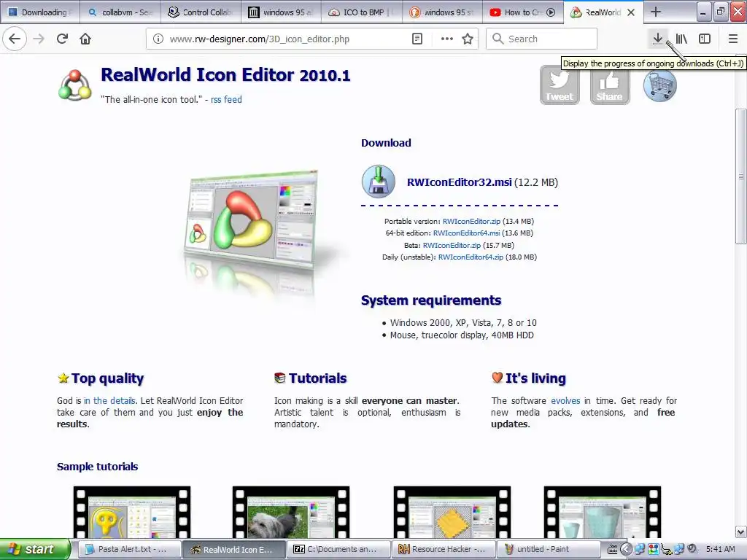Viewport: 747px width, 560px height.
Task: Click the page vertical scrollbar thumb
Action: 741,176
